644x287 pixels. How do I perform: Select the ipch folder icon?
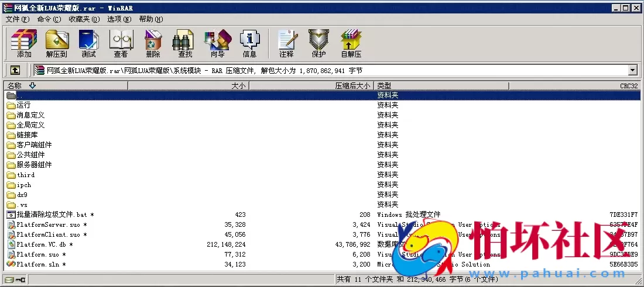click(11, 185)
